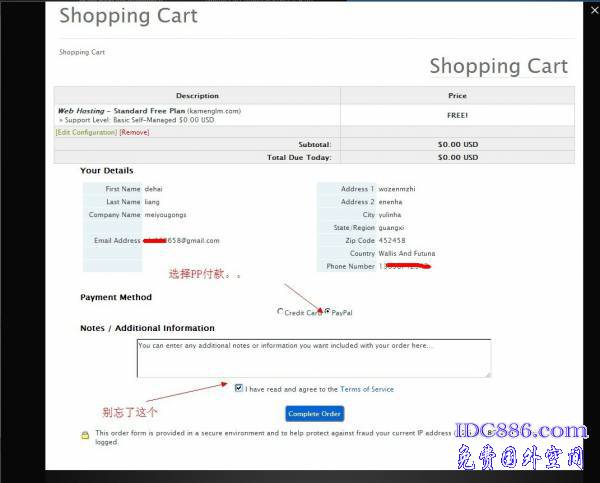Click the First Name value dehai
The image size is (600, 483).
pos(154,189)
